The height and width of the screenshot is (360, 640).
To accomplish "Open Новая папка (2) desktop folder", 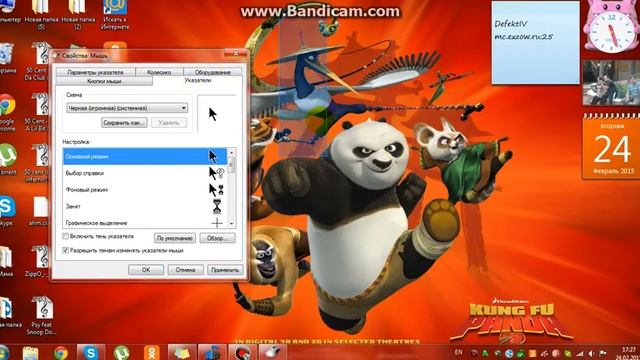I will (78, 15).
